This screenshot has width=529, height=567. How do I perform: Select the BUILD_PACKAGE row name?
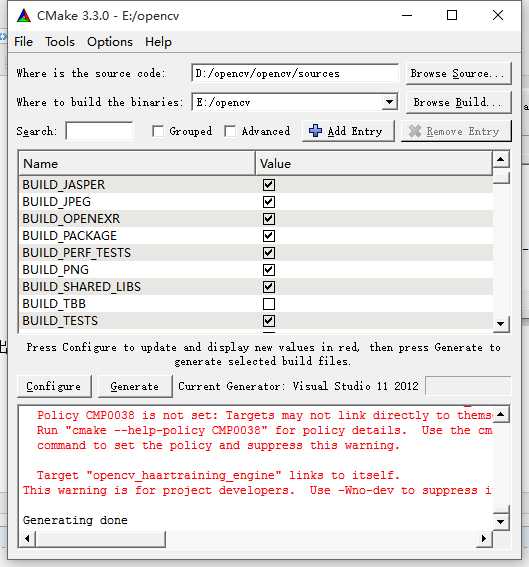pyautogui.click(x=69, y=236)
